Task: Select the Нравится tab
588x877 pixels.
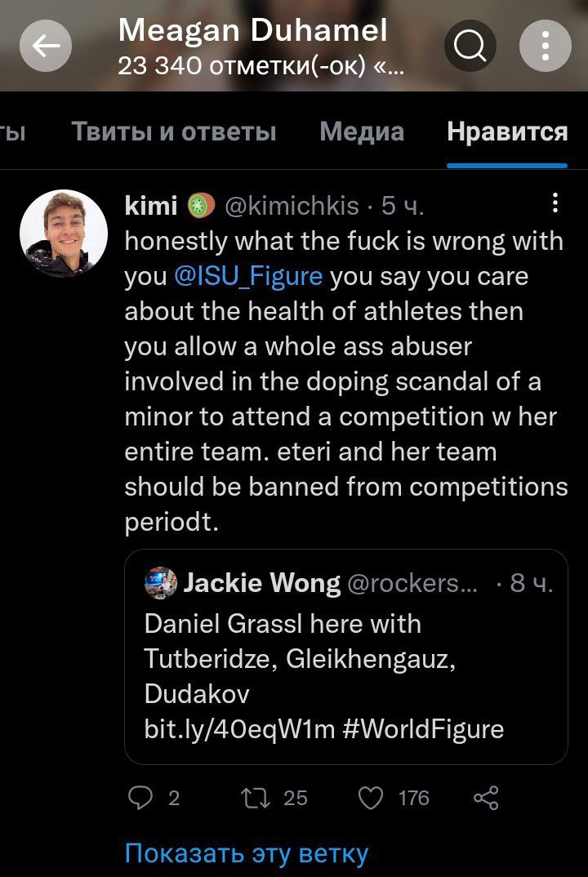Action: 507,131
